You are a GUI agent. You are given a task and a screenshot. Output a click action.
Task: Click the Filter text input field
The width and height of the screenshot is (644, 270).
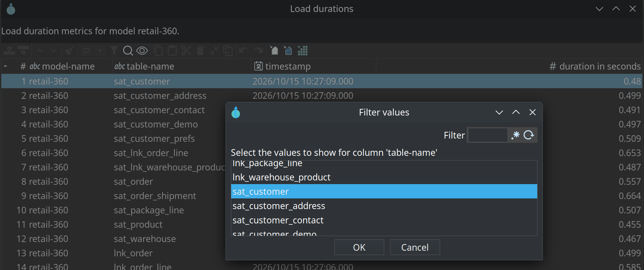point(488,135)
